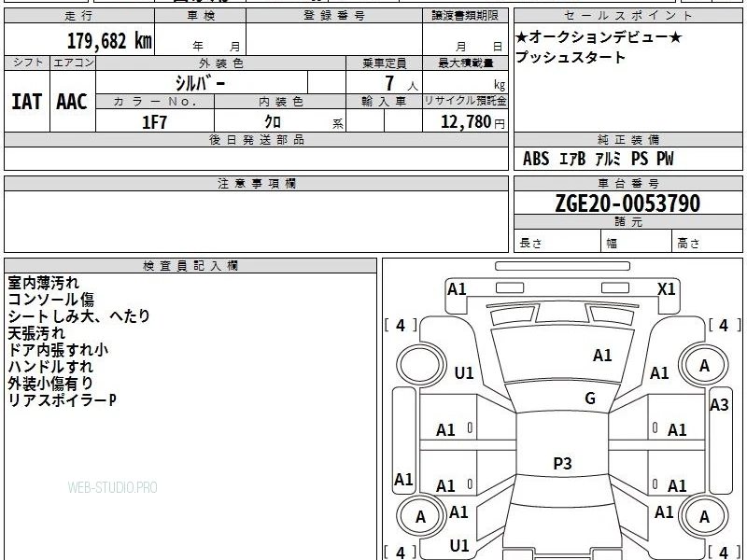Select inspector note 天張汚れ

[x=36, y=333]
